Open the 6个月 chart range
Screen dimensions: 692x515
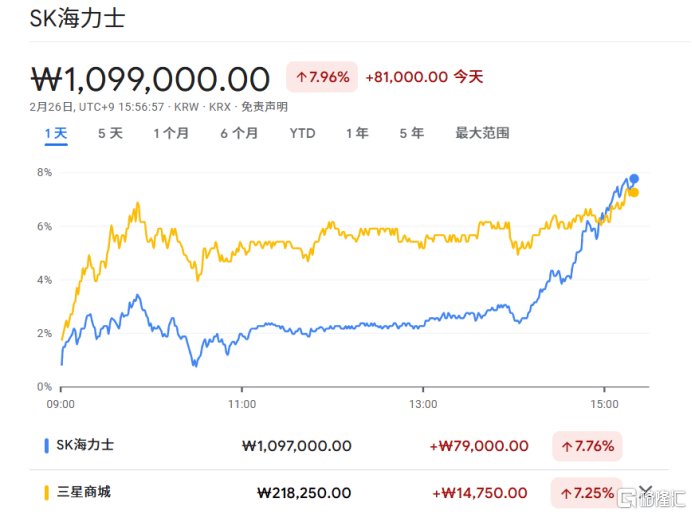(x=239, y=133)
